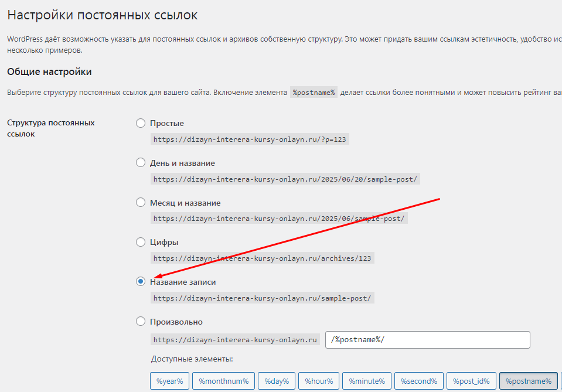
Task: Select Месяц и название permalink structure
Action: [141, 202]
